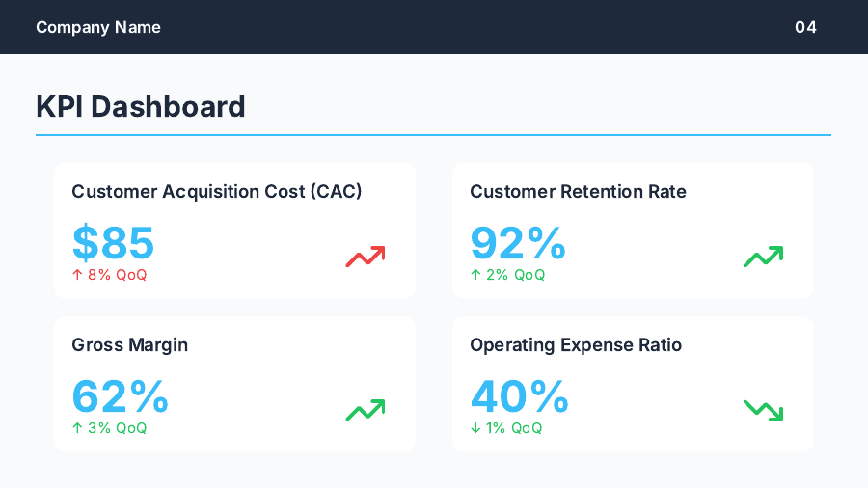The width and height of the screenshot is (868, 489).
Task: Select the Gross Margin card heading
Action: tap(130, 345)
